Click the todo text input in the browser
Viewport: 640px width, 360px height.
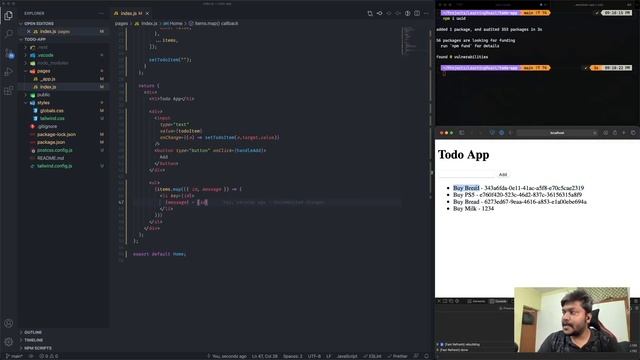(467, 174)
